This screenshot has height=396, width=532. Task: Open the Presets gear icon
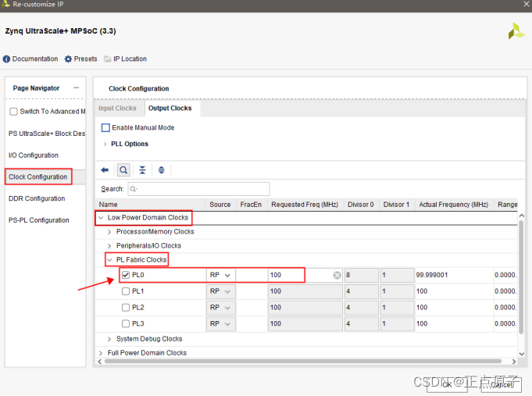point(68,59)
